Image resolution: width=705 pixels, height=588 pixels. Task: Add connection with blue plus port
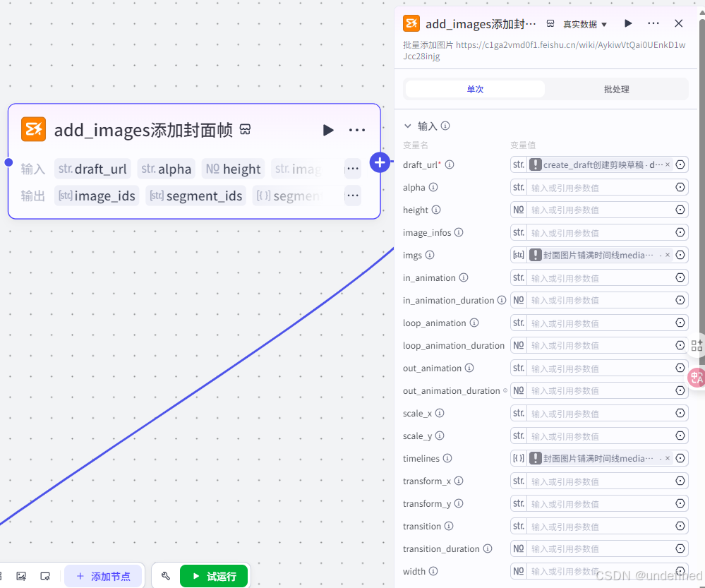(380, 163)
